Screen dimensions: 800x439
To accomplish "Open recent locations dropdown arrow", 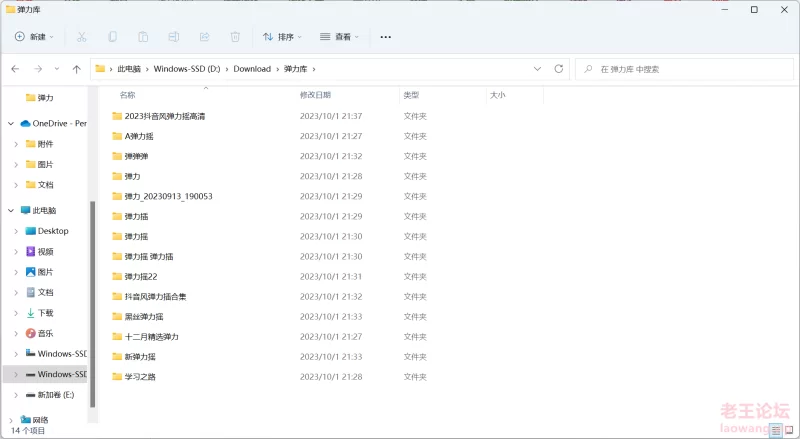I will click(x=57, y=69).
